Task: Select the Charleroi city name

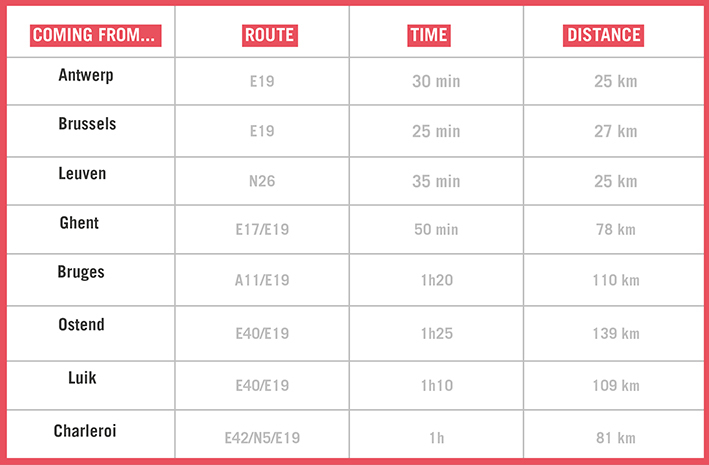Action: coord(85,431)
